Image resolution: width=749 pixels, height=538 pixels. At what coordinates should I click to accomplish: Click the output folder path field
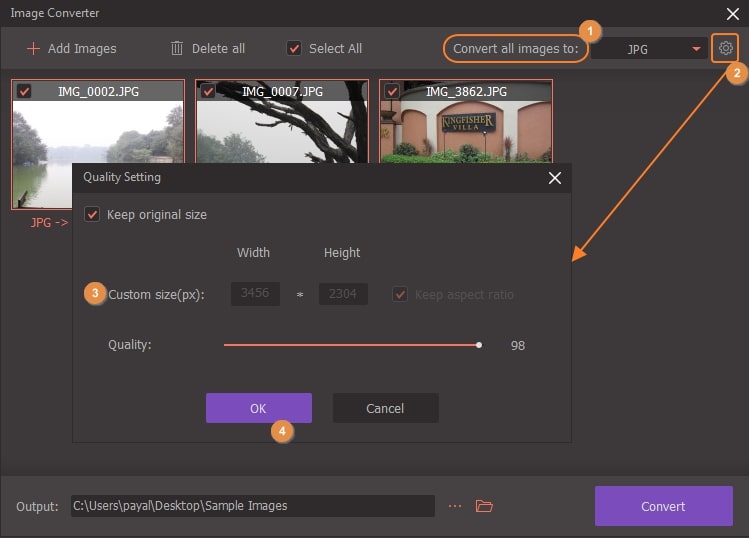[252, 506]
